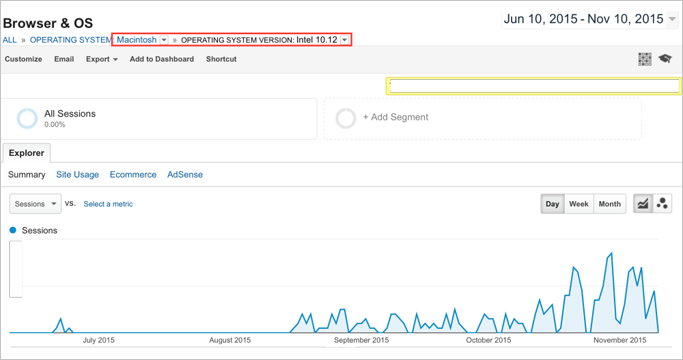Click the October 2015 axis label

488,340
